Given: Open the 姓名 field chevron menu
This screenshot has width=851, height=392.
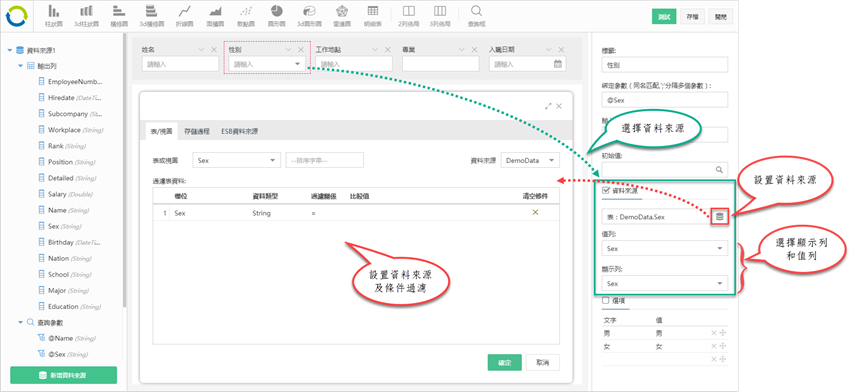Looking at the screenshot, I should 201,49.
